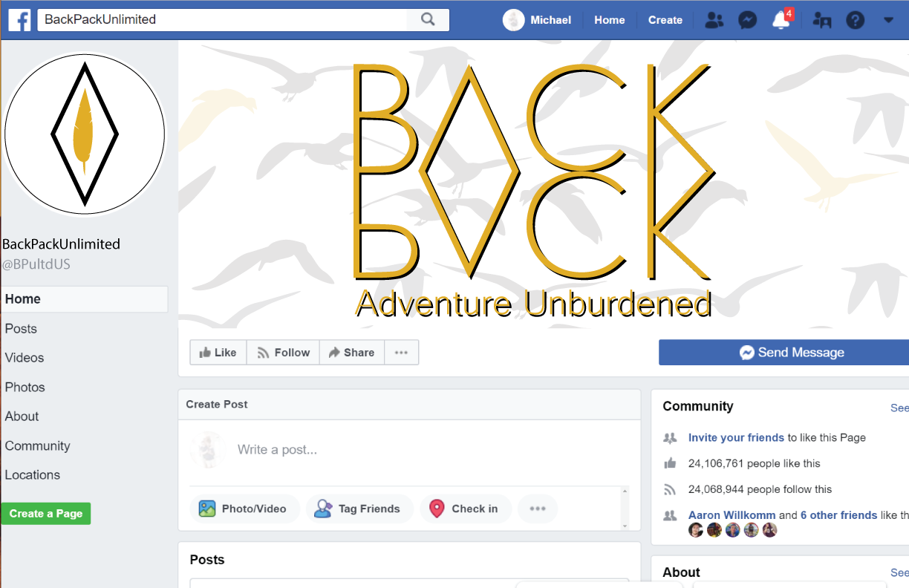
Task: Click the Send Message button
Action: pos(784,353)
